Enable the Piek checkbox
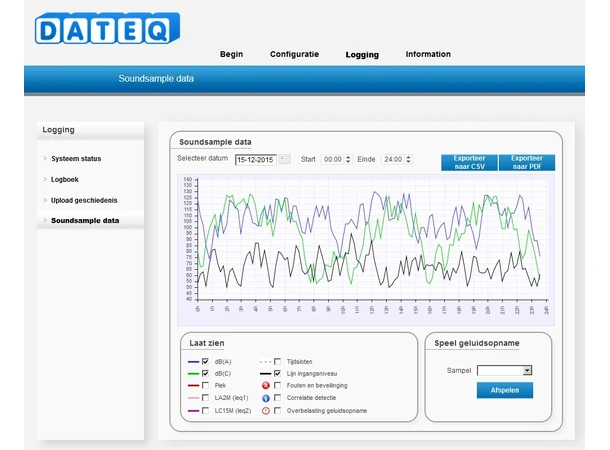 click(x=205, y=385)
